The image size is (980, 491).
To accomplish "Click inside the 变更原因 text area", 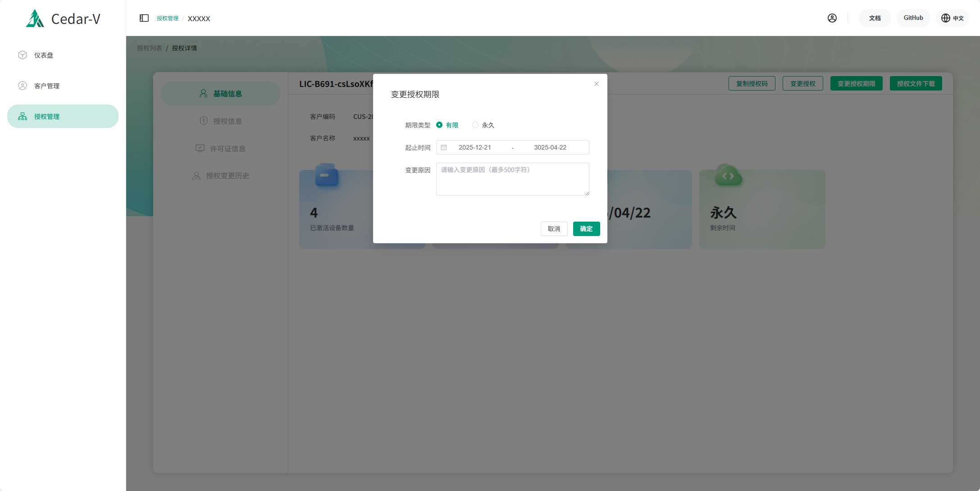I will pos(512,179).
